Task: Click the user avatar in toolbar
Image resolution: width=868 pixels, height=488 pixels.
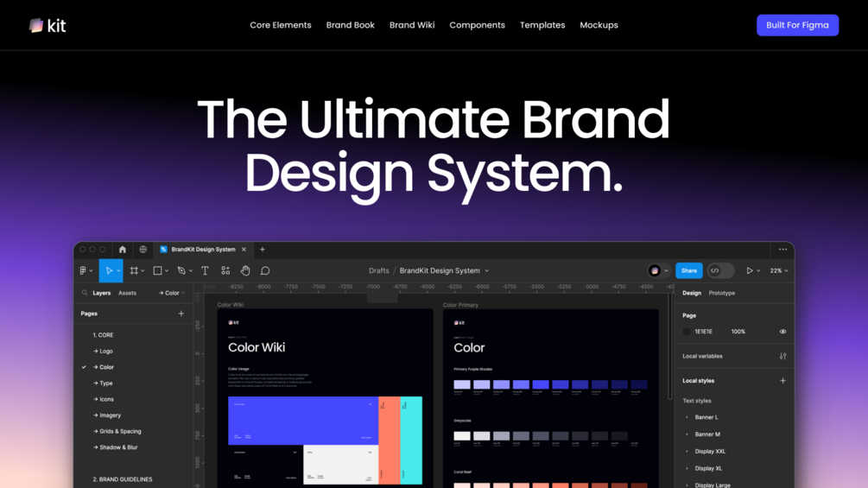Action: click(655, 270)
